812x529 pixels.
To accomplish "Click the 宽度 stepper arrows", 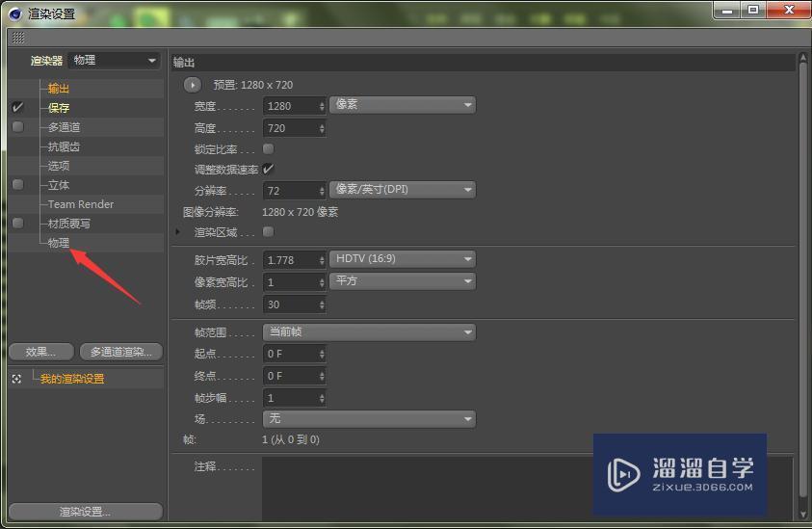I will point(322,106).
